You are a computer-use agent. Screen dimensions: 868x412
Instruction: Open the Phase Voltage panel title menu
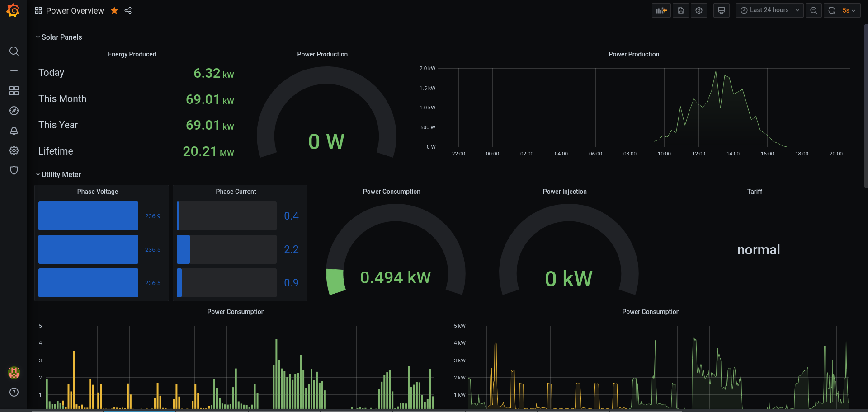(98, 192)
